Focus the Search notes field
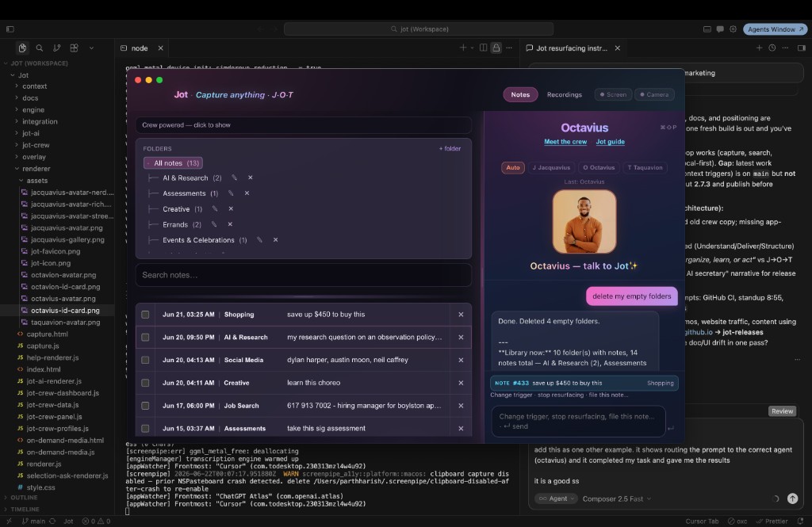 [x=304, y=275]
